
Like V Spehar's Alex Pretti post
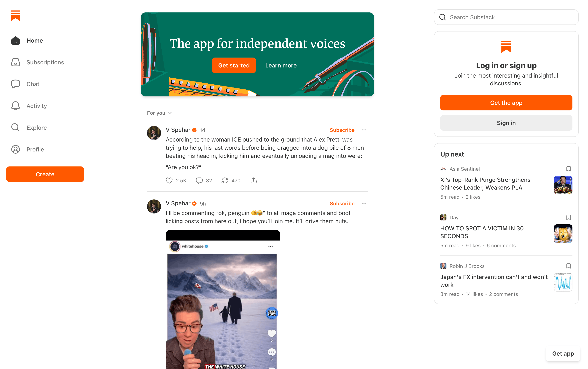coord(169,181)
